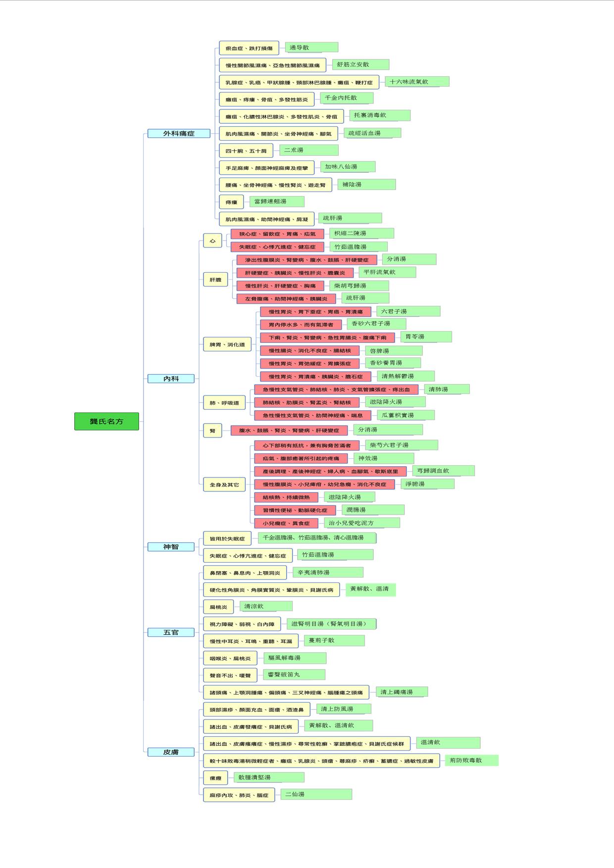
Task: Select the 瓜蔞枳實湯 formula node
Action: pos(406,415)
